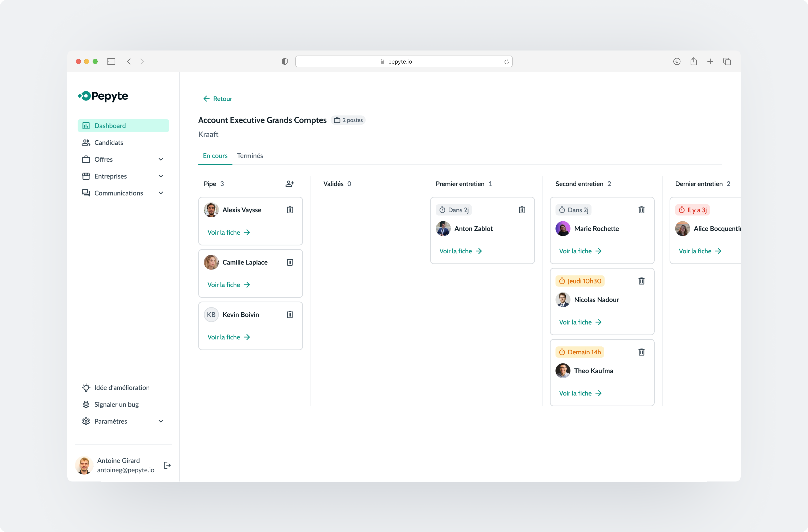Viewport: 808px width, 532px height.
Task: Click the Il y a 3j overdue badge
Action: point(692,210)
